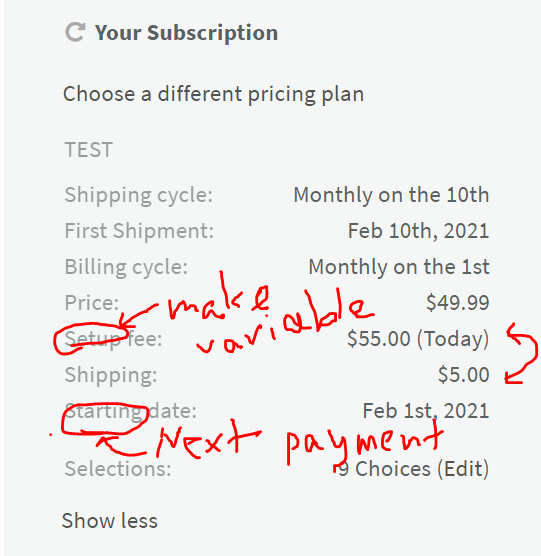Image resolution: width=541 pixels, height=556 pixels.
Task: Select the TEST plan name
Action: click(x=89, y=150)
